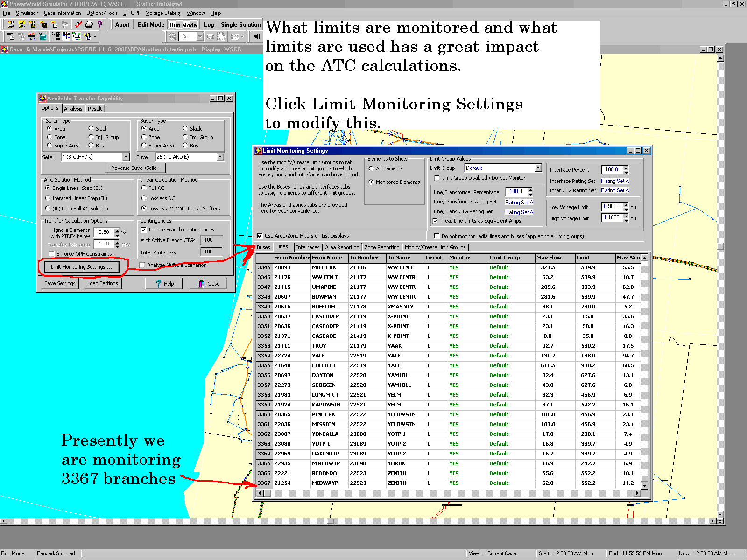Click the Reverse Buyer/Seller button

pos(135,168)
